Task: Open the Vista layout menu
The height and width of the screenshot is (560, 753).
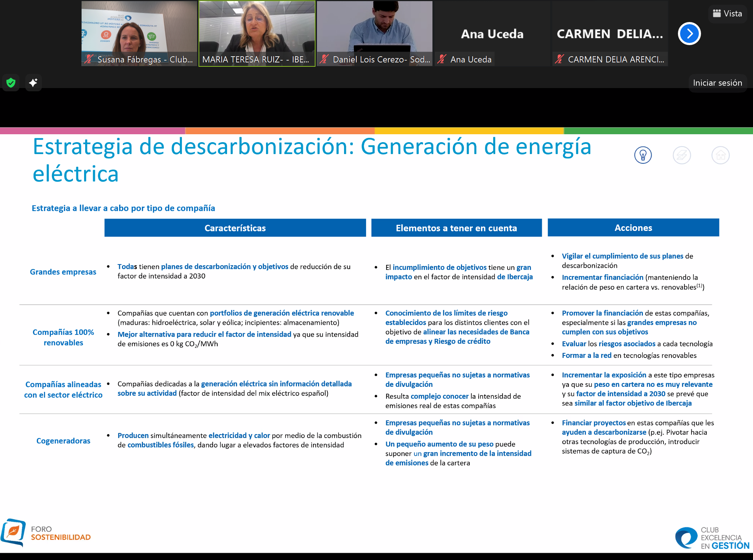Action: click(727, 14)
